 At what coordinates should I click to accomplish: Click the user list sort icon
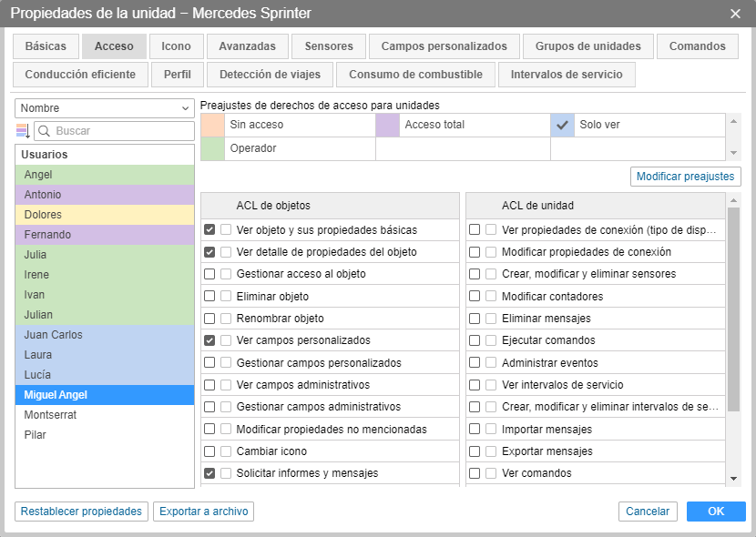coord(23,131)
